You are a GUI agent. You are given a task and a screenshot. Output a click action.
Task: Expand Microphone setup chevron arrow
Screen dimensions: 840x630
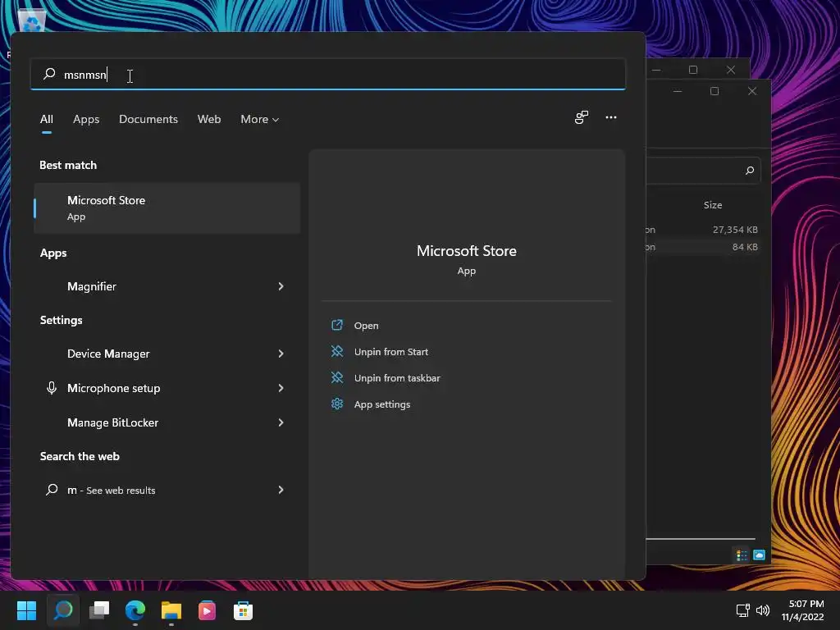tap(281, 388)
